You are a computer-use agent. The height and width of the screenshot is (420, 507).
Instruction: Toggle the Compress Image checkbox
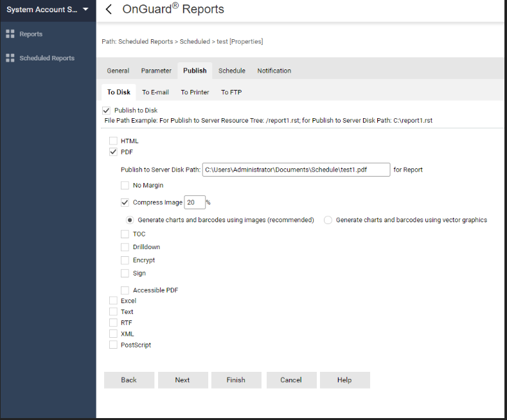[125, 202]
